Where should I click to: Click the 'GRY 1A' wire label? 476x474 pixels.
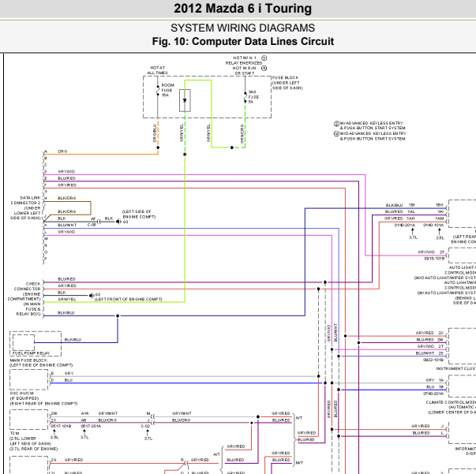(435, 380)
